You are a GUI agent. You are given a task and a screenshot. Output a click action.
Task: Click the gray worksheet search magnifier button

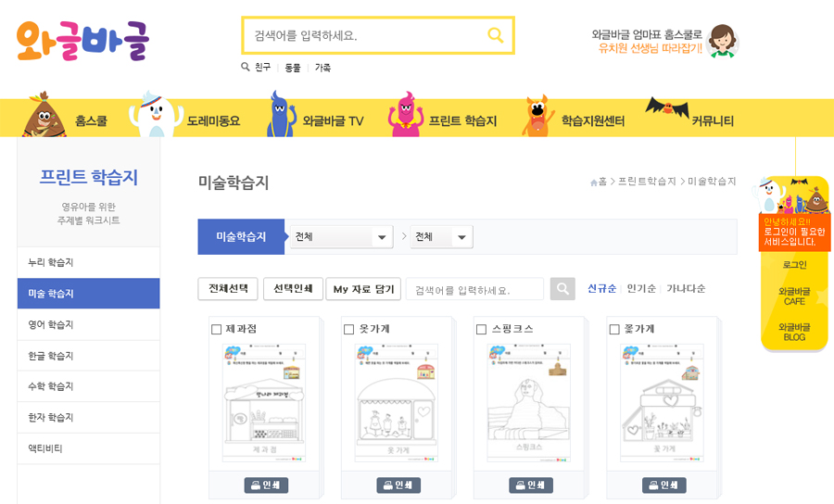562,289
